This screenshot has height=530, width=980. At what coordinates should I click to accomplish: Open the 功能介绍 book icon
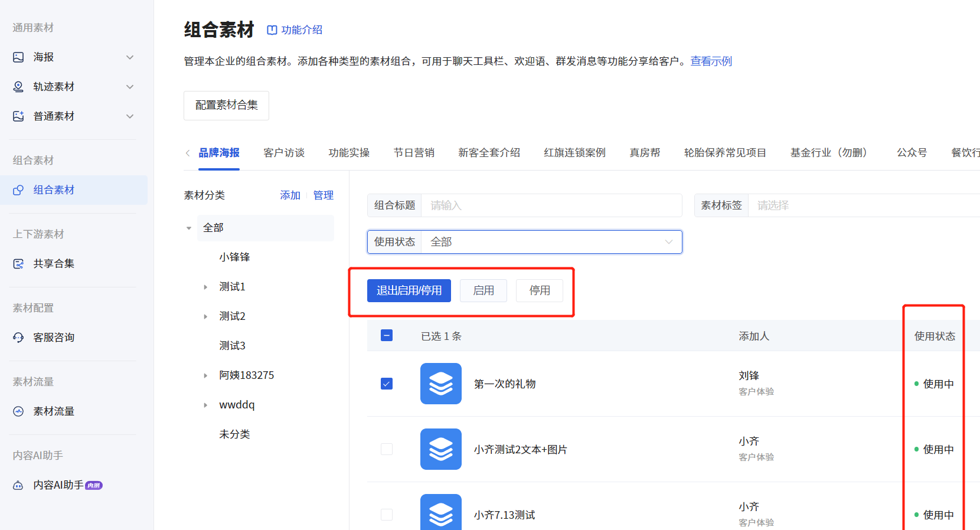tap(272, 30)
